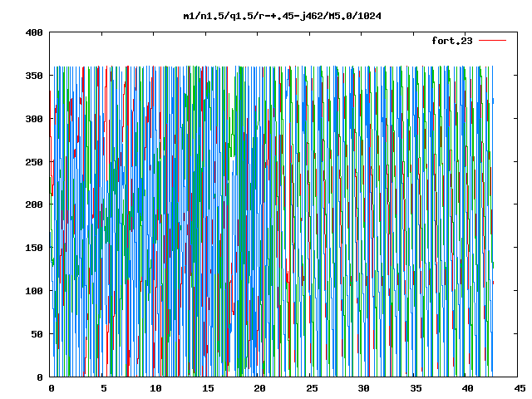The width and height of the screenshot is (532, 399).
Task: Click the x-axis label 25
Action: [312, 388]
